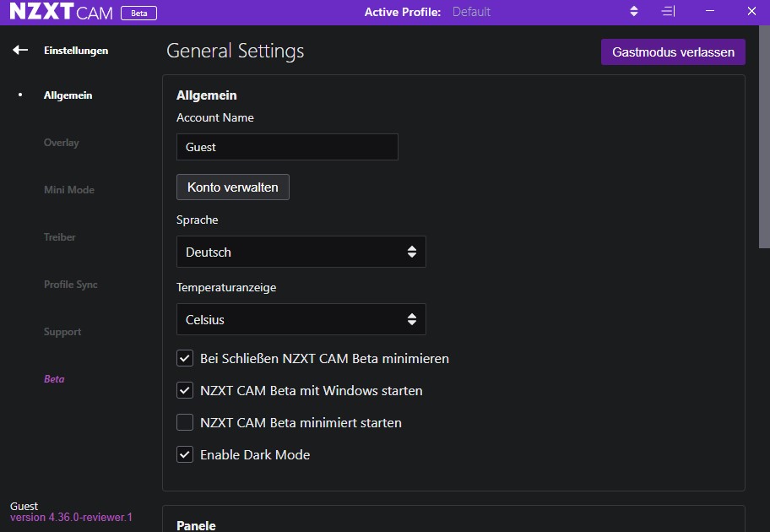
Task: Disable NZXT CAM Beta mit Windows starten
Action: point(184,390)
